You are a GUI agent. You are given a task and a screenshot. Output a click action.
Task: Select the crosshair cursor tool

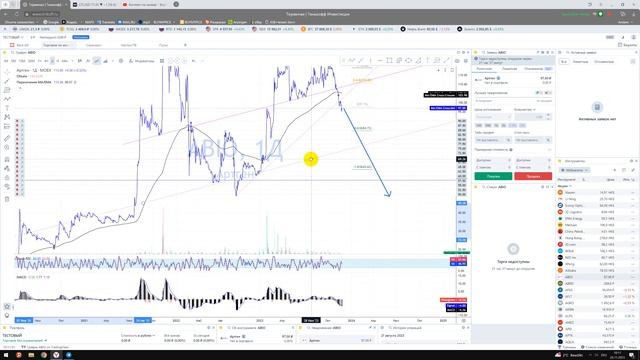[x=7, y=72]
